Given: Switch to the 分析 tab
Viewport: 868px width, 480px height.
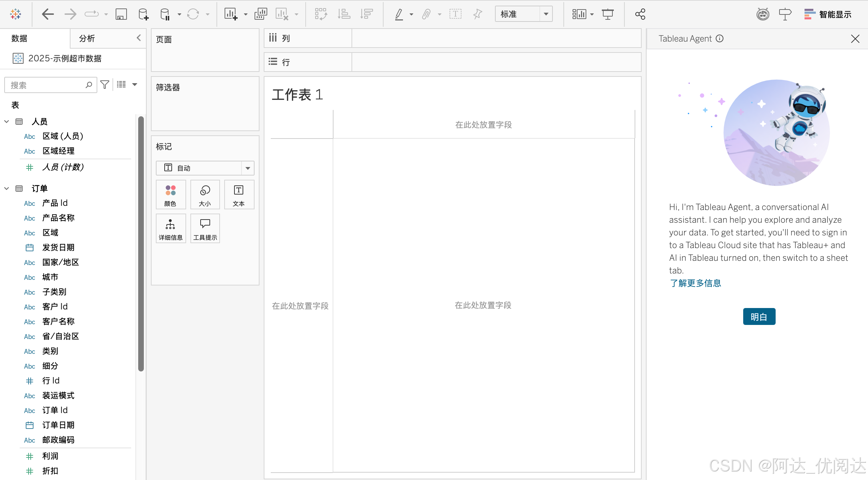Looking at the screenshot, I should [x=87, y=38].
